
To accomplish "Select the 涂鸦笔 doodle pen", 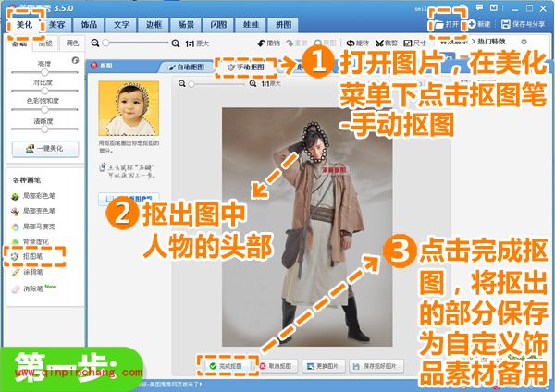I will coord(28,272).
